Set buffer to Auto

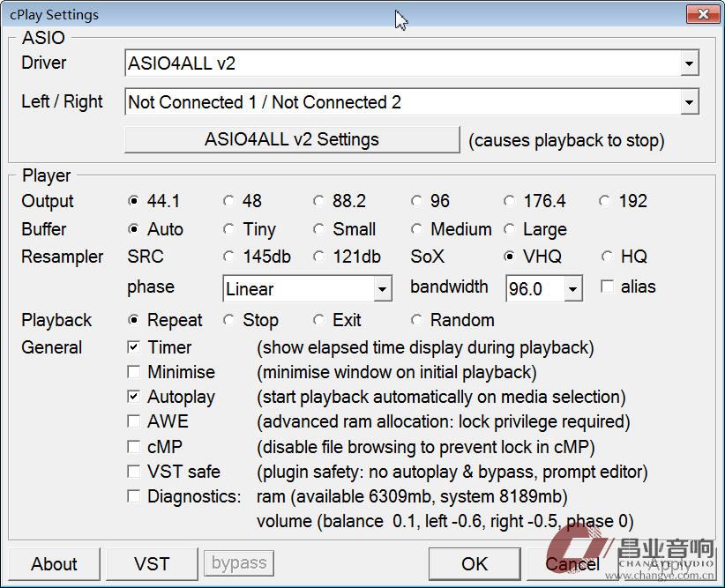(134, 229)
